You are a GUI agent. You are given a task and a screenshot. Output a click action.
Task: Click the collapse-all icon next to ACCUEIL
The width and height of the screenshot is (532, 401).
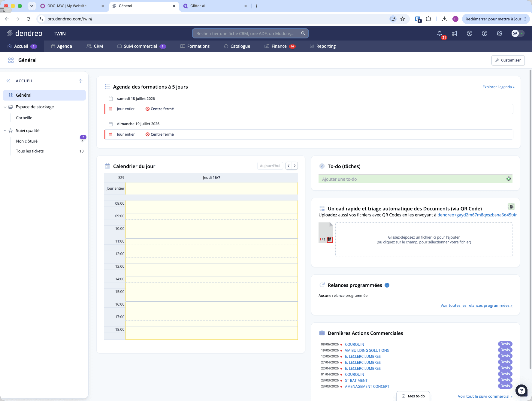[80, 81]
